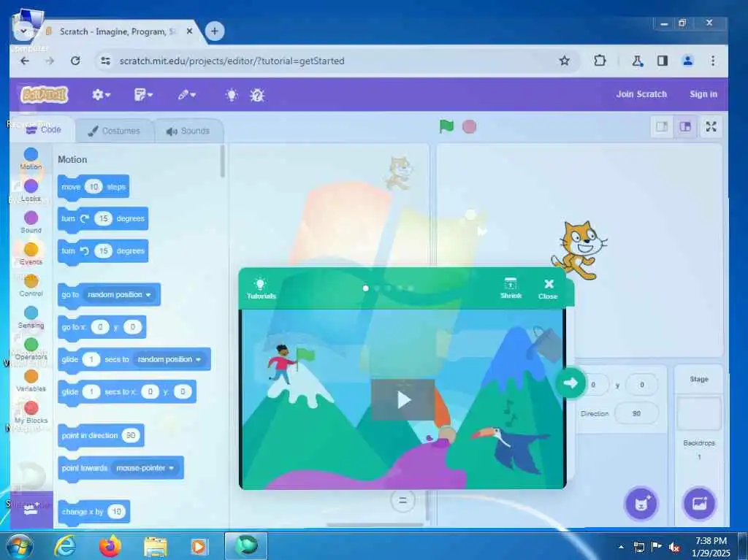Click the turn counterclockwise block

(103, 251)
